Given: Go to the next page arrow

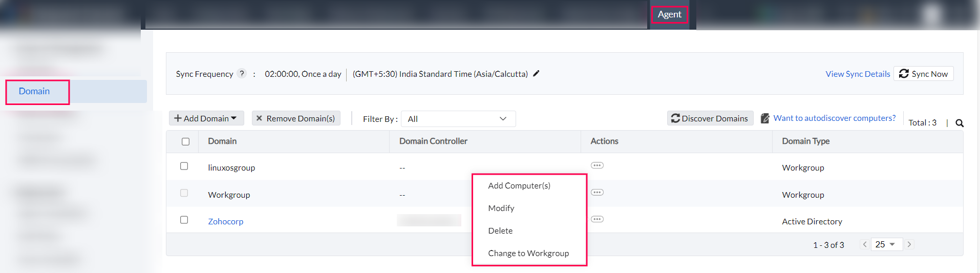Looking at the screenshot, I should pyautogui.click(x=909, y=244).
